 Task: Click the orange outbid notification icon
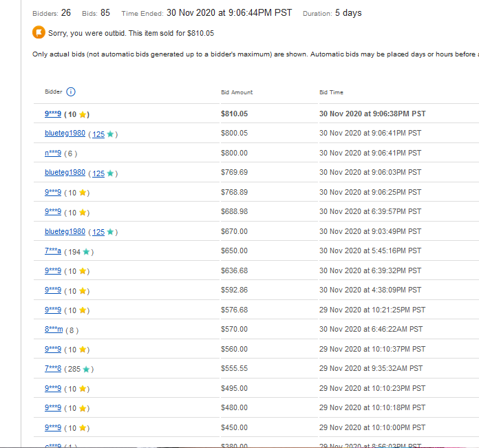pyautogui.click(x=38, y=32)
